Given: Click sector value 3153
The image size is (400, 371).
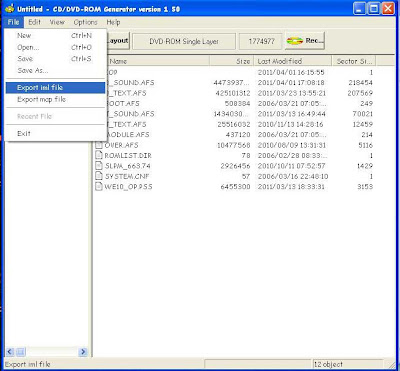Looking at the screenshot, I should point(365,186).
